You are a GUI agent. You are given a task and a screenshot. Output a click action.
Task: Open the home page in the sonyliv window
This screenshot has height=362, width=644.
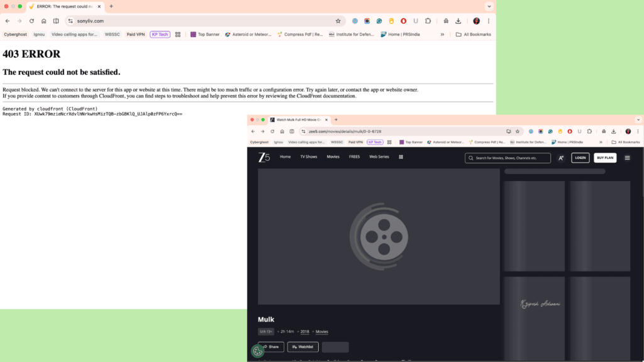(x=43, y=21)
